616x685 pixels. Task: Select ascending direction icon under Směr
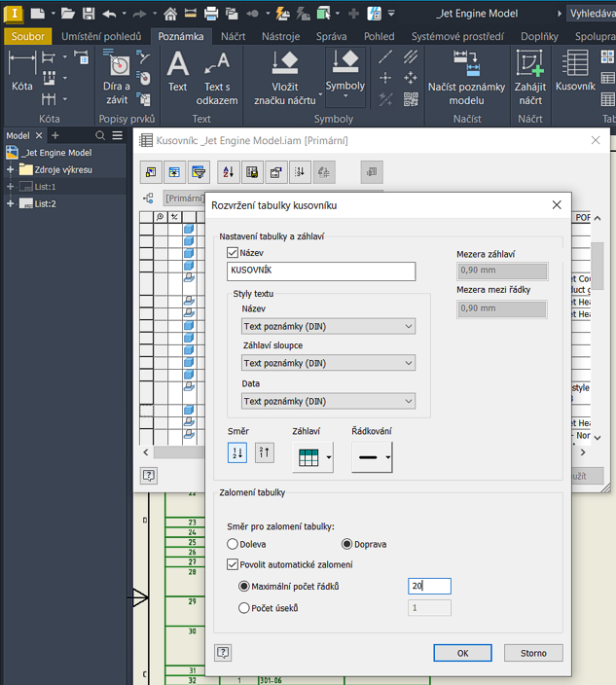tap(236, 452)
